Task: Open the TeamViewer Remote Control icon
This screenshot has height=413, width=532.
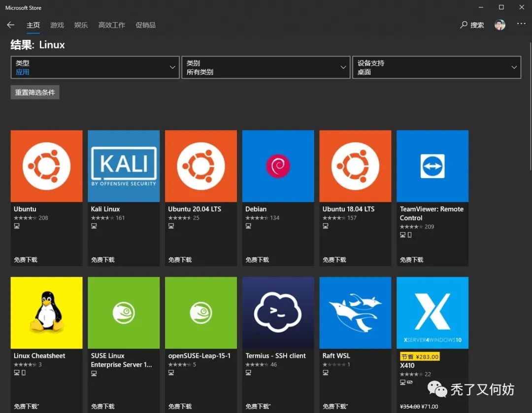Action: (432, 166)
